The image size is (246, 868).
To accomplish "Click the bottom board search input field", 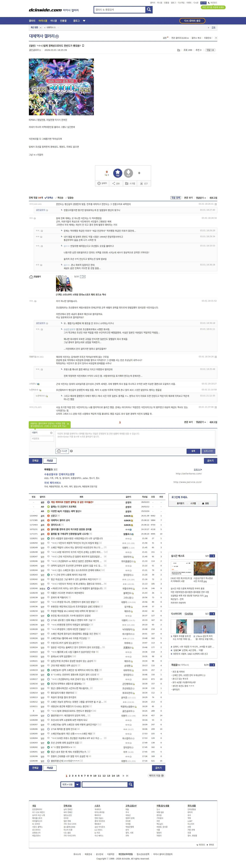I will tap(105, 785).
